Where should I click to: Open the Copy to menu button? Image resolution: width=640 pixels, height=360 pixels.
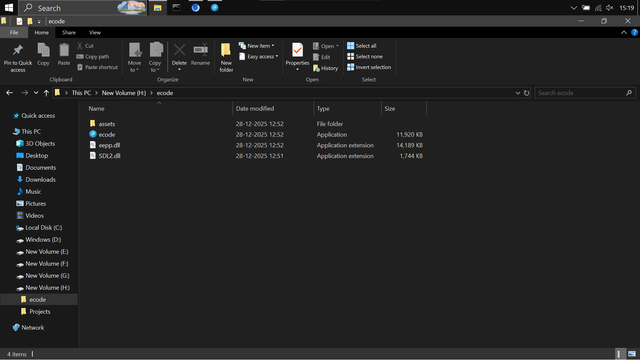tap(155, 58)
